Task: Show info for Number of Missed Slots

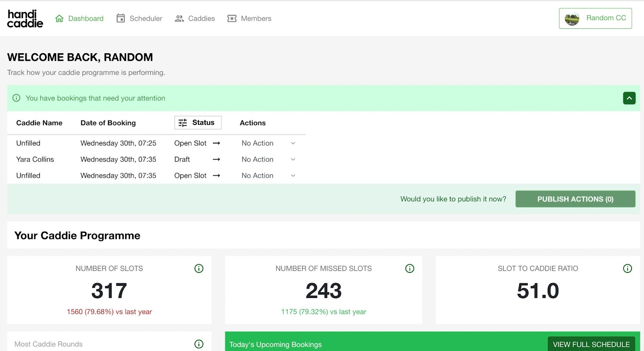Action: pos(410,268)
